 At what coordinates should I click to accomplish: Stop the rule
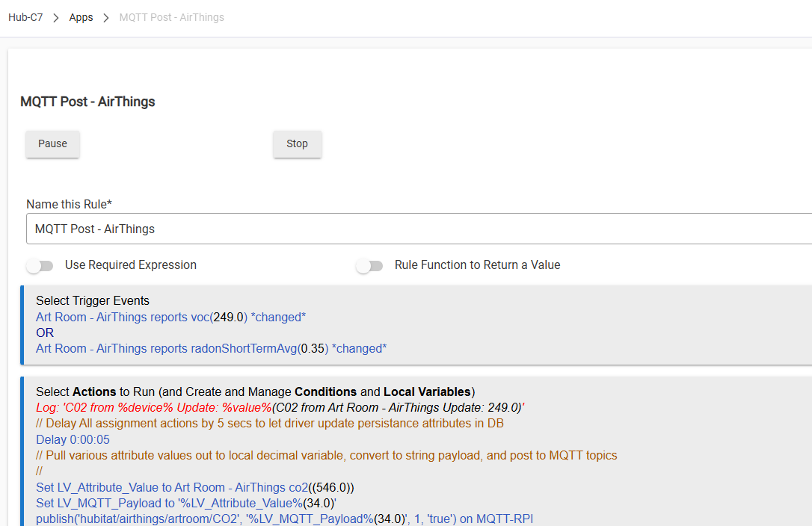coord(298,144)
